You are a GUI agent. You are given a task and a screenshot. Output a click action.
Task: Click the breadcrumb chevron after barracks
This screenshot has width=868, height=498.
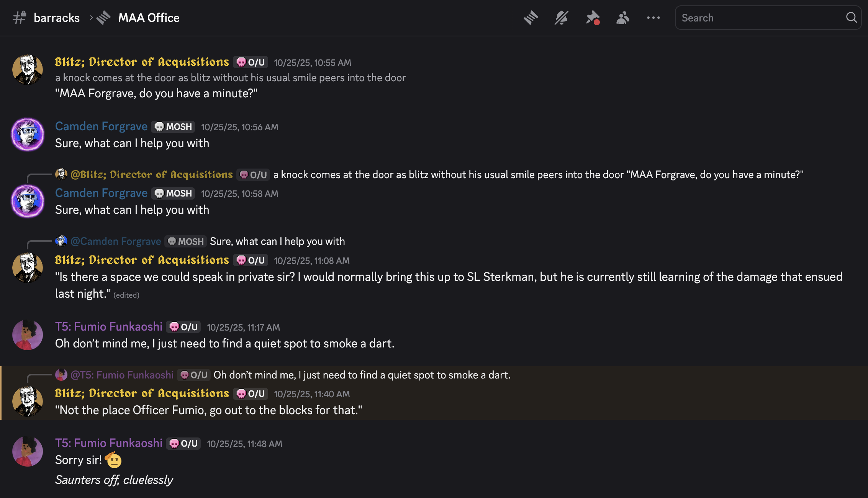pos(91,18)
